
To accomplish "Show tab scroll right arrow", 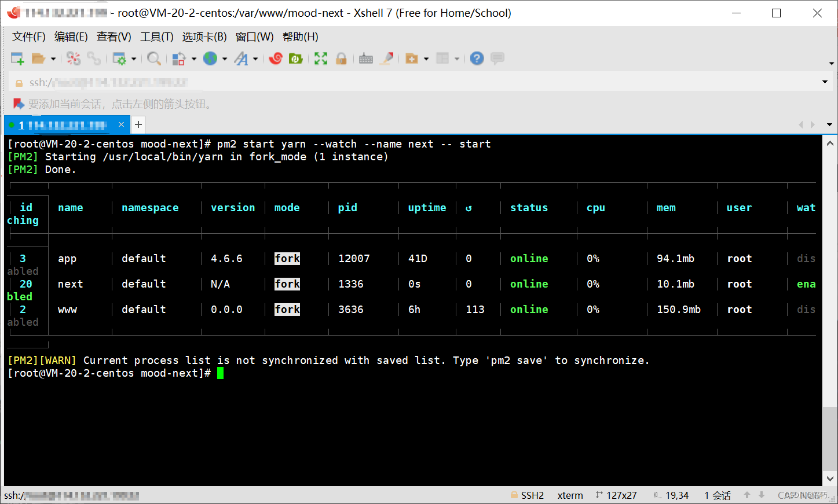I will tap(813, 125).
